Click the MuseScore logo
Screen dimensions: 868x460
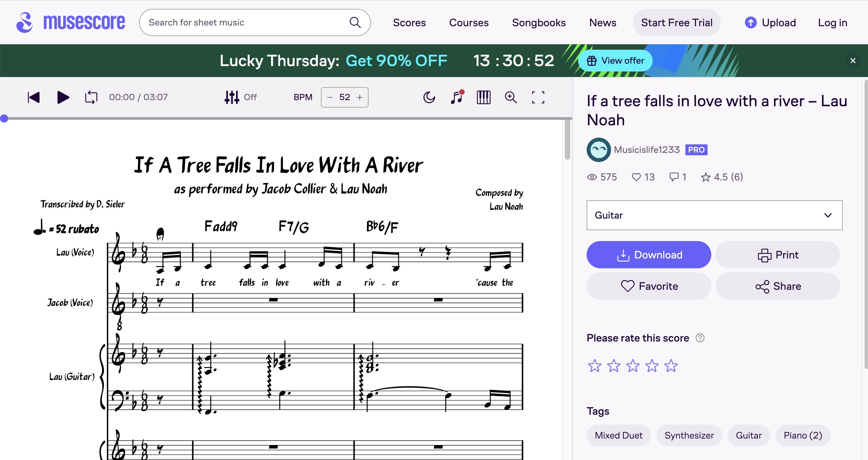pyautogui.click(x=71, y=22)
